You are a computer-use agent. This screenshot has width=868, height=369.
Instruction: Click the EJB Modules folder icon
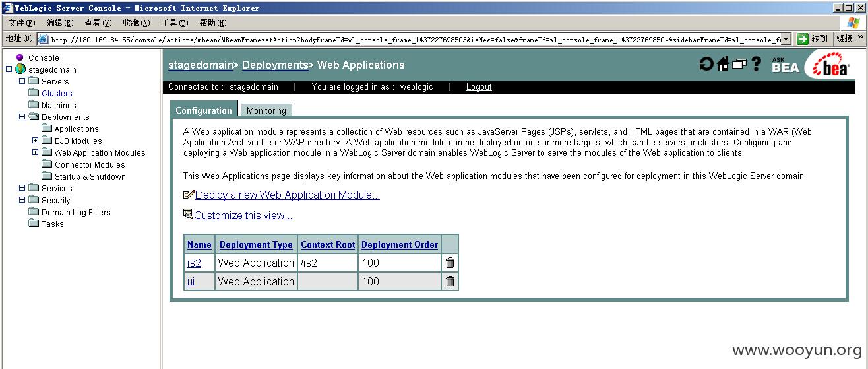tap(47, 141)
